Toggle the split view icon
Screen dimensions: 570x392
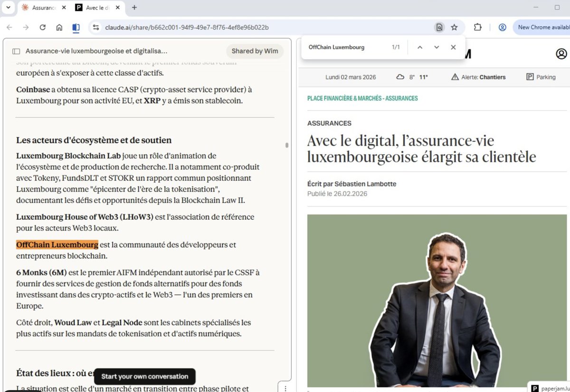click(76, 28)
